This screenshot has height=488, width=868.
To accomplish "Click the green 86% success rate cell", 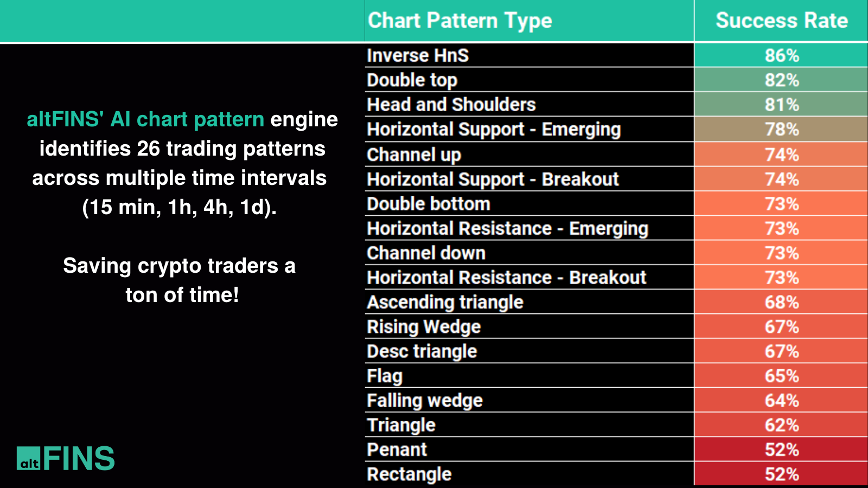I will pyautogui.click(x=781, y=55).
